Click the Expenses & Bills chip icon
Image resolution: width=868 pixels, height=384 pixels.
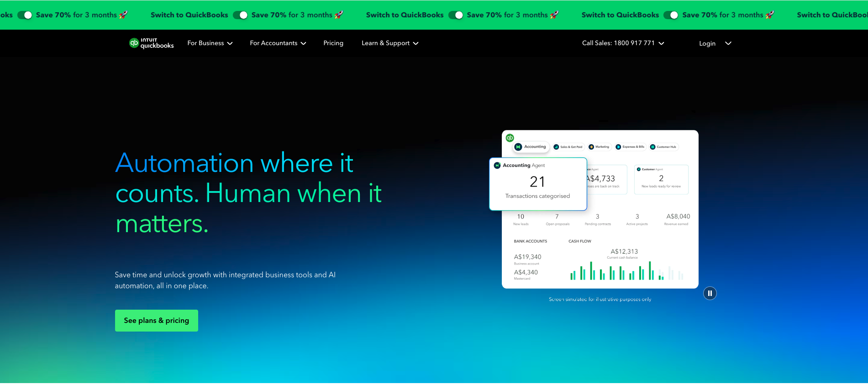(x=618, y=147)
